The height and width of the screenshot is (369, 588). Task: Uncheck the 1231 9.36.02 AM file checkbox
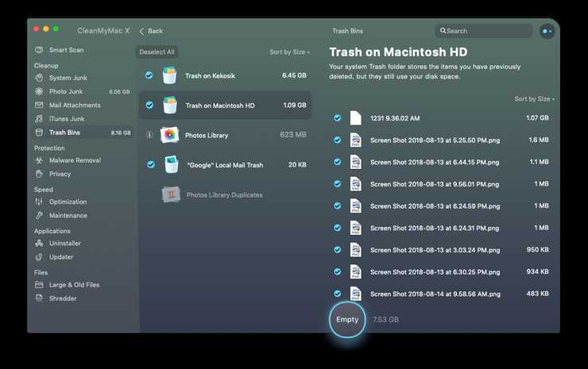(x=338, y=118)
